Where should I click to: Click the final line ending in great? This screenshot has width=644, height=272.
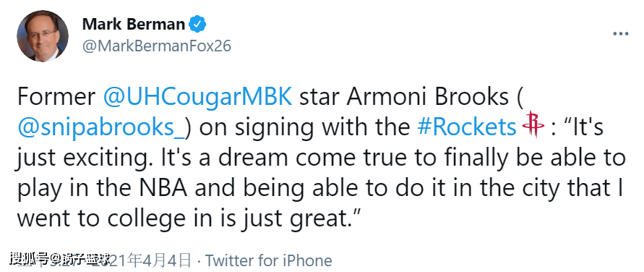tap(189, 219)
